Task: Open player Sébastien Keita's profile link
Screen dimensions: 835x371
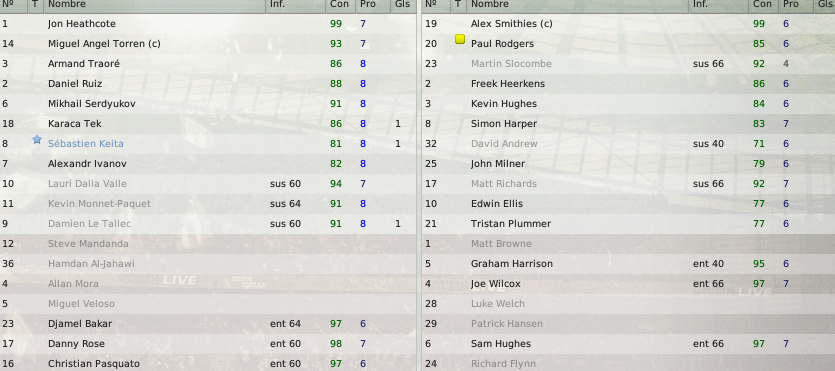Action: 86,144
